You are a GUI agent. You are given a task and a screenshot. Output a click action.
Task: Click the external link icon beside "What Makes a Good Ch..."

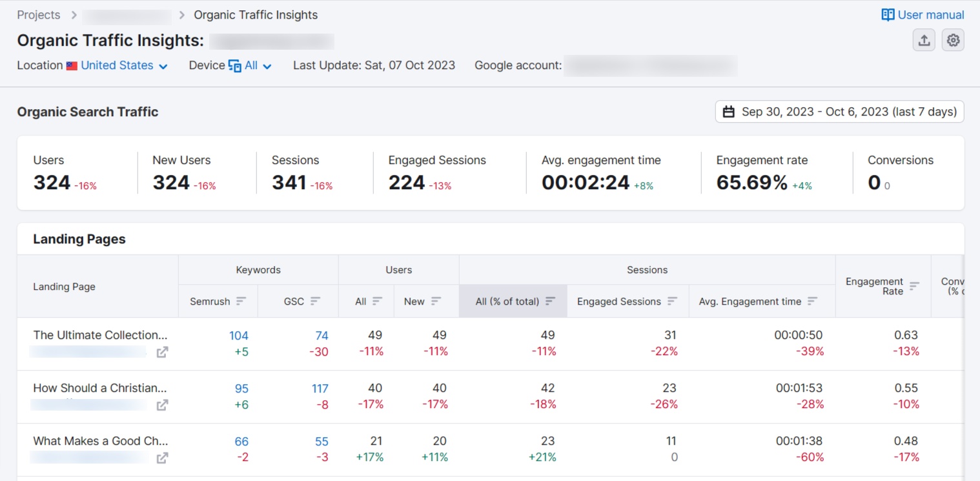(x=162, y=458)
